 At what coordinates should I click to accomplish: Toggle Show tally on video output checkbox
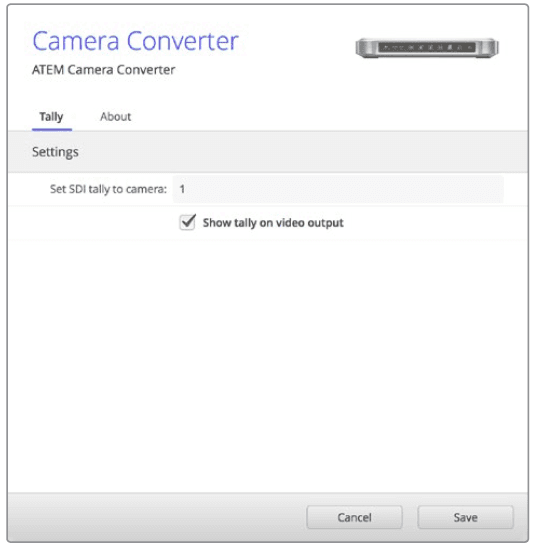click(187, 222)
